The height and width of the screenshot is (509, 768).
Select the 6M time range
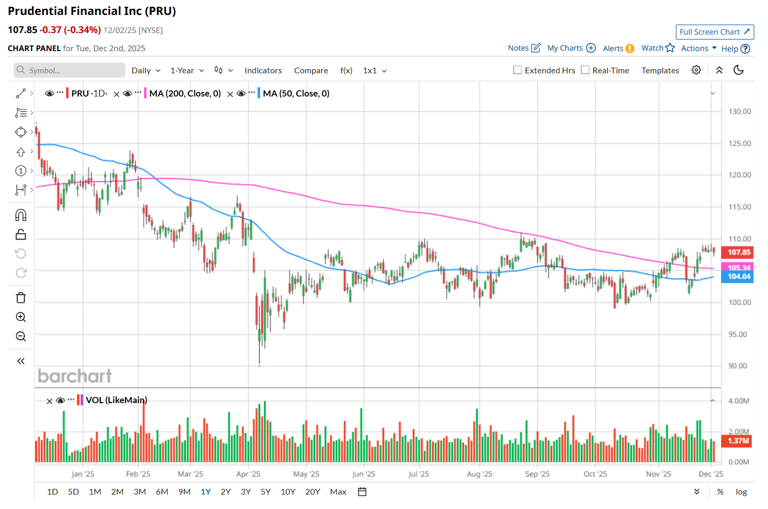pyautogui.click(x=162, y=492)
